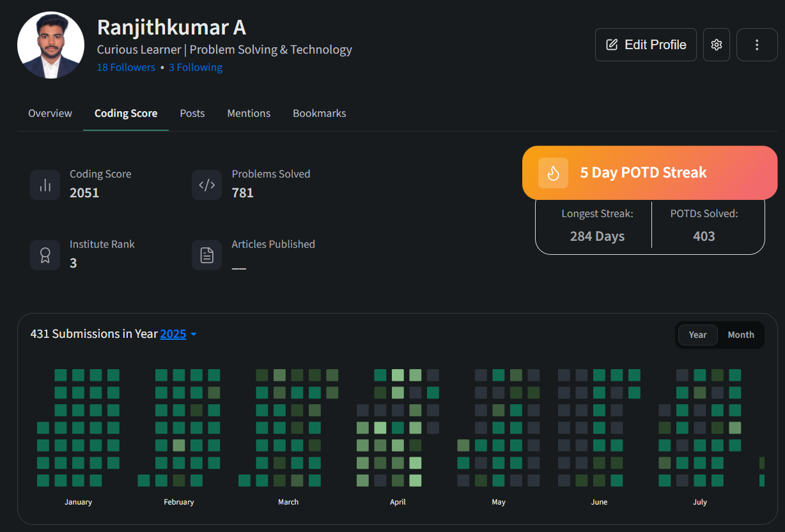The height and width of the screenshot is (532, 785).
Task: Click the pencil icon in Edit Profile
Action: tap(612, 45)
